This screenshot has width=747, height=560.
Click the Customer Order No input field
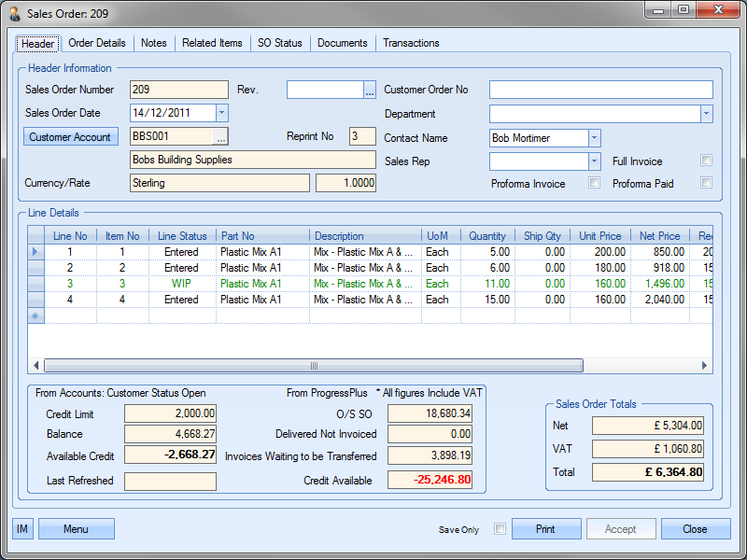point(600,90)
